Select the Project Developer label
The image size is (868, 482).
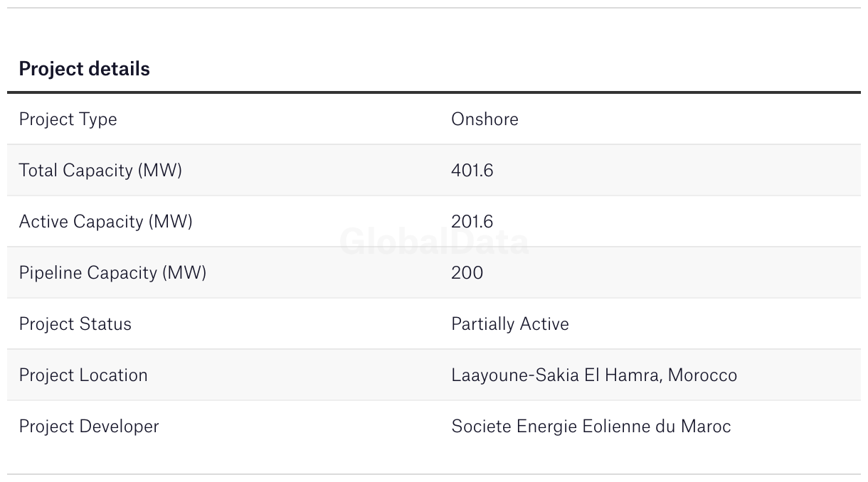(89, 426)
